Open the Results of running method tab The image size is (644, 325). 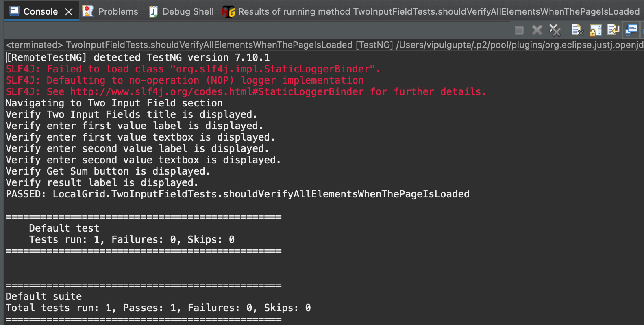coord(438,12)
